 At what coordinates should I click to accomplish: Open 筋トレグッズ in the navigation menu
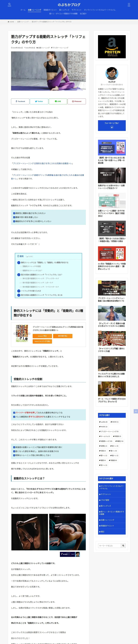pyautogui.click(x=64, y=10)
